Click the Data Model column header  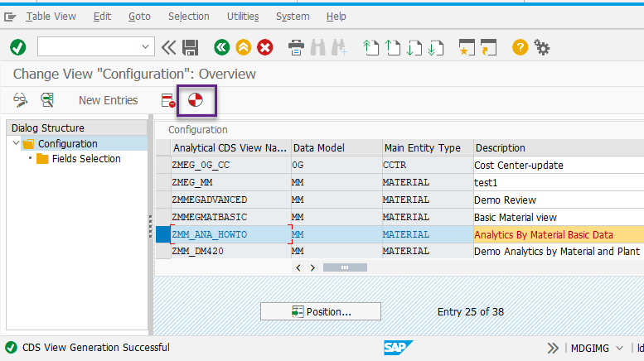(337, 147)
